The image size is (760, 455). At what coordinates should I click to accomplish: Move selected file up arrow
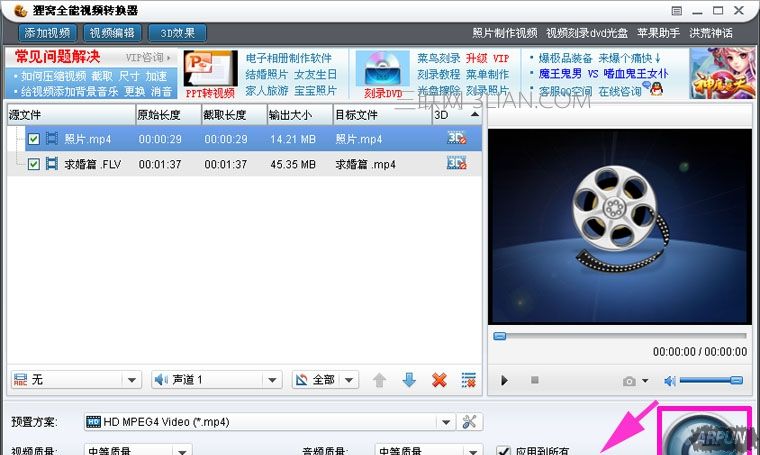click(380, 380)
